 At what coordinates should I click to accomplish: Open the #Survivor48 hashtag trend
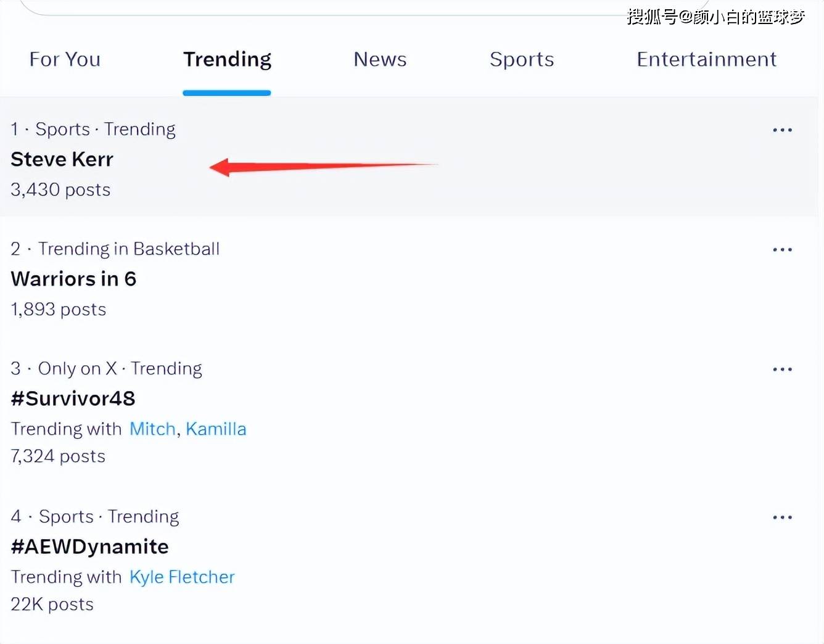click(x=73, y=398)
